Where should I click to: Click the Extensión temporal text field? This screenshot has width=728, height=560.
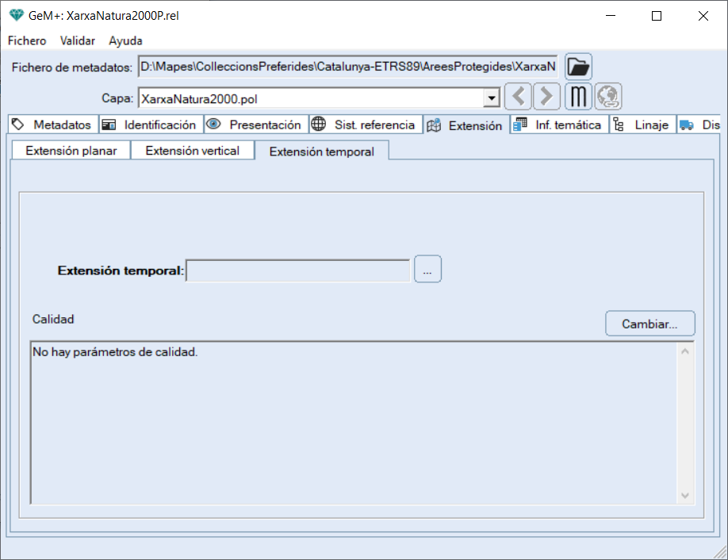pos(297,270)
